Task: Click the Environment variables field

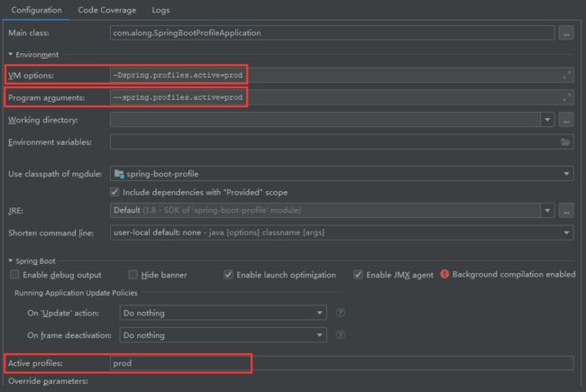Action: point(342,142)
